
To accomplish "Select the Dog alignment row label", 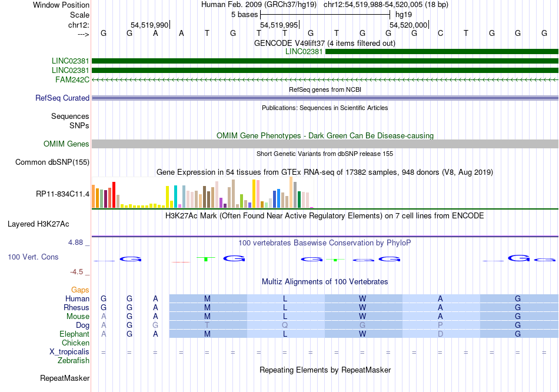I will pyautogui.click(x=82, y=325).
